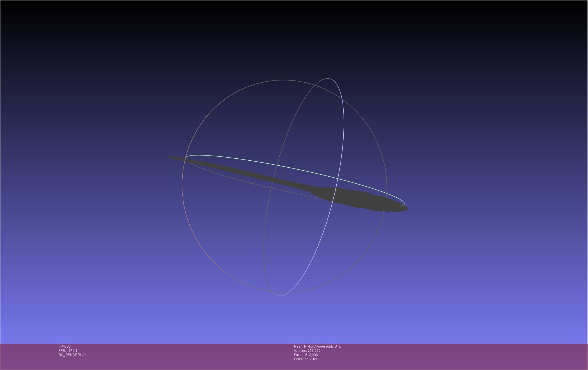
Task: Click the Selection: v: 0 f: 0 text
Action: pos(307,359)
